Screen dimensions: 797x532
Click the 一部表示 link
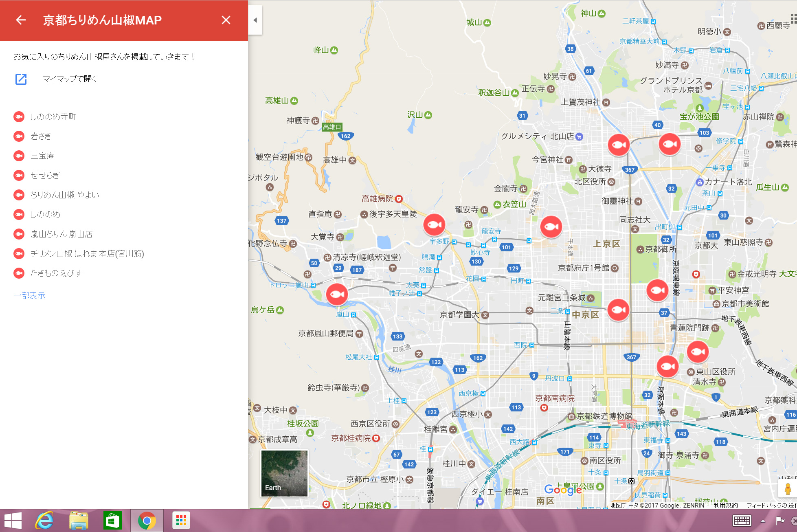coord(29,296)
